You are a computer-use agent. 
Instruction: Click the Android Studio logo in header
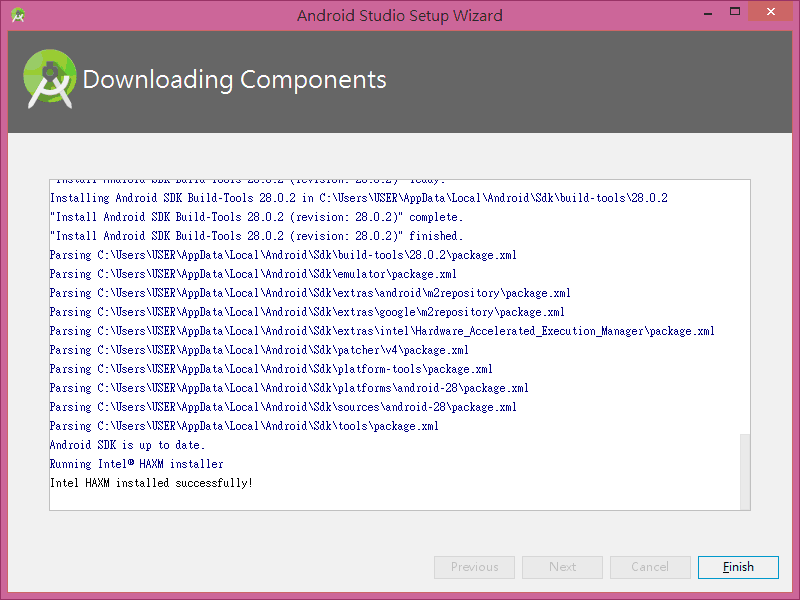49,79
